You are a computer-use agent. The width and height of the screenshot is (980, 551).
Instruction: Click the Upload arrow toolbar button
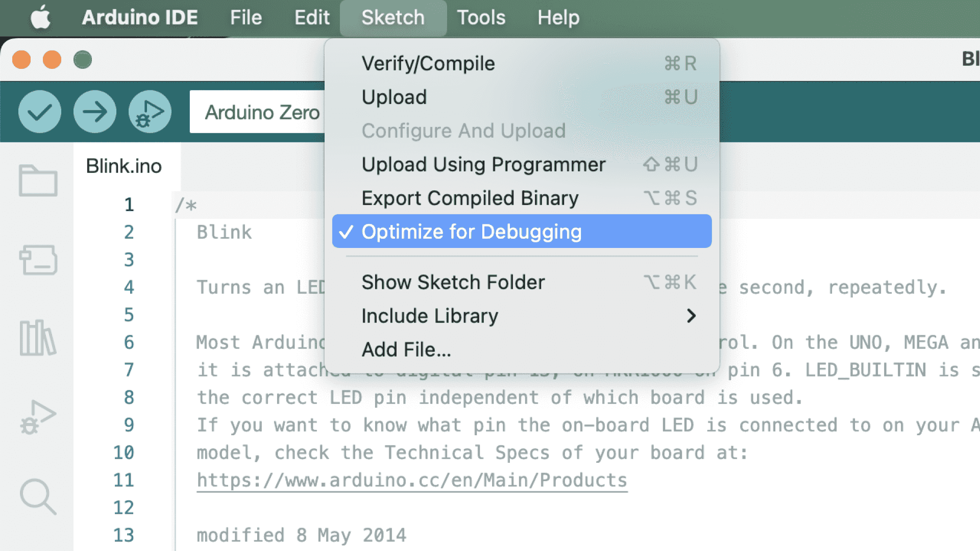pos(95,112)
